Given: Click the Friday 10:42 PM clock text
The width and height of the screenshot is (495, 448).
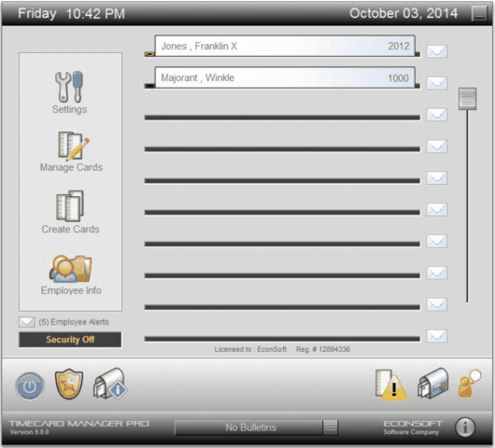Looking at the screenshot, I should [71, 14].
